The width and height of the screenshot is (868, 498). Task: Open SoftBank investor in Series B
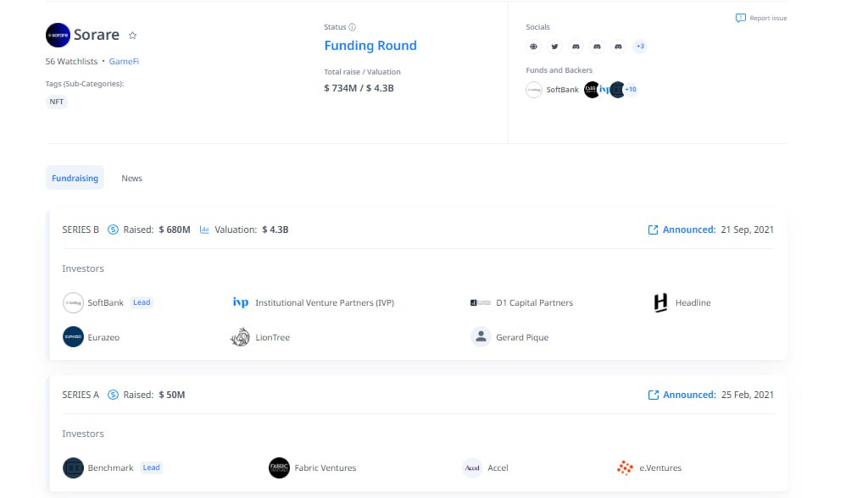(105, 302)
